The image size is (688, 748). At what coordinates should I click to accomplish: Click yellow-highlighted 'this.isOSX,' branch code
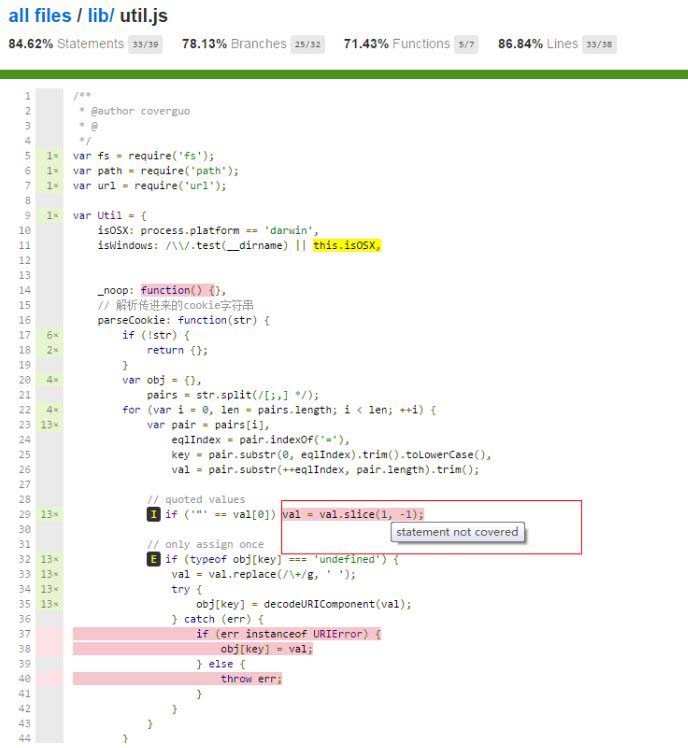point(347,245)
